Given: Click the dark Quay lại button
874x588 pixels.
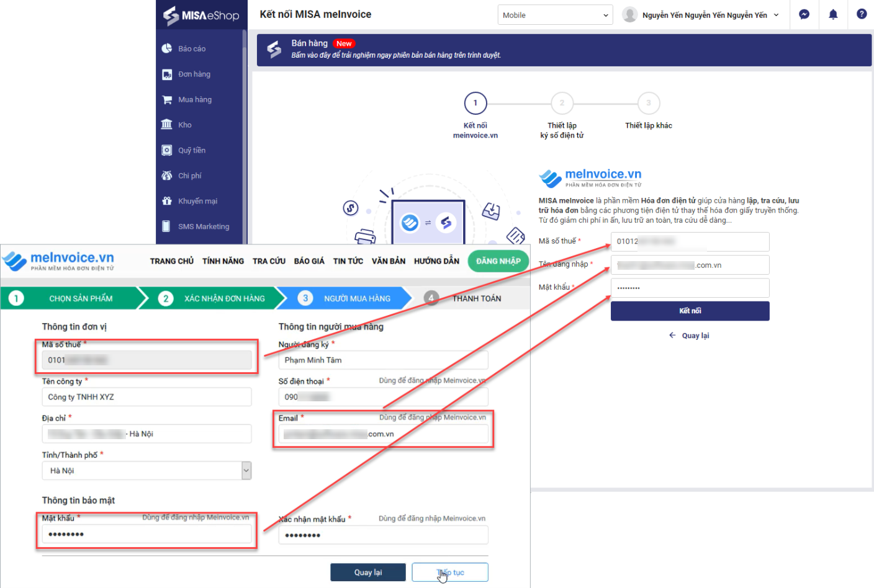Looking at the screenshot, I should coord(368,572).
